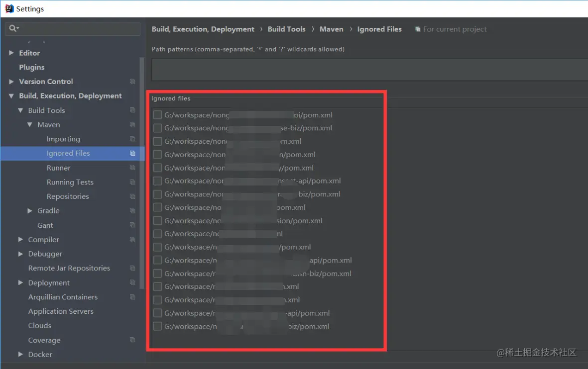Click project-level icon beside Ignored Files
The width and height of the screenshot is (588, 369).
132,153
